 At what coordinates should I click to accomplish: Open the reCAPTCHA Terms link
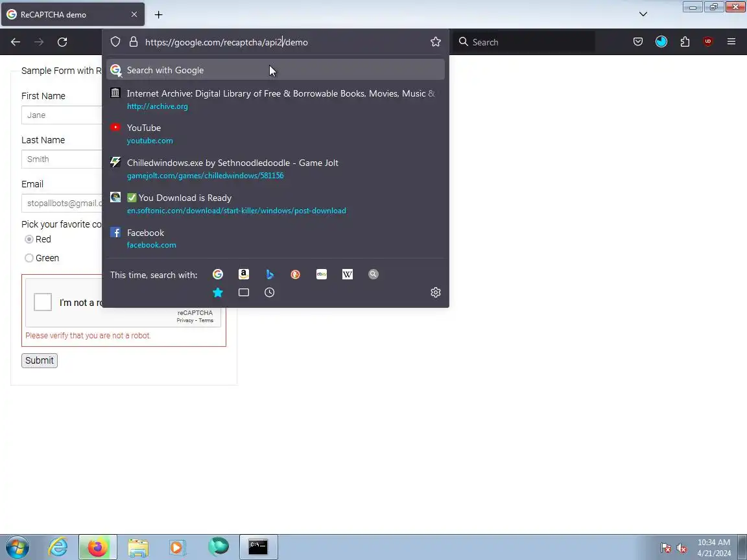pyautogui.click(x=206, y=320)
